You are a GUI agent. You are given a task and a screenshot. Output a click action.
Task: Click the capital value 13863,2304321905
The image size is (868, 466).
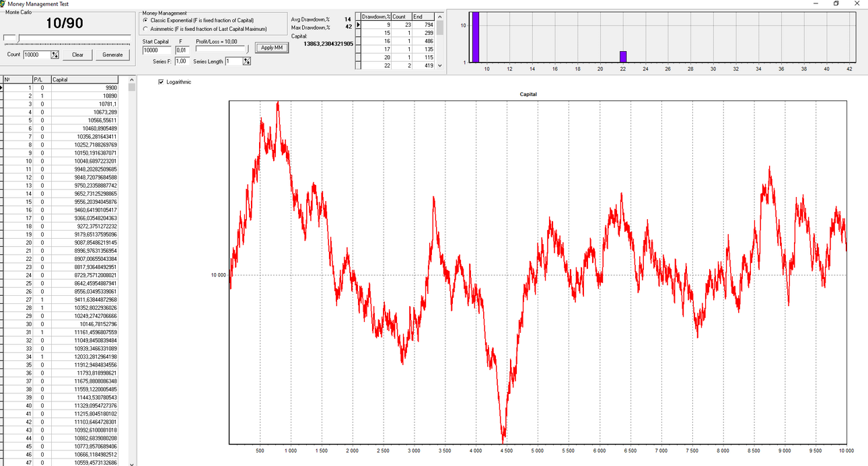coord(328,44)
